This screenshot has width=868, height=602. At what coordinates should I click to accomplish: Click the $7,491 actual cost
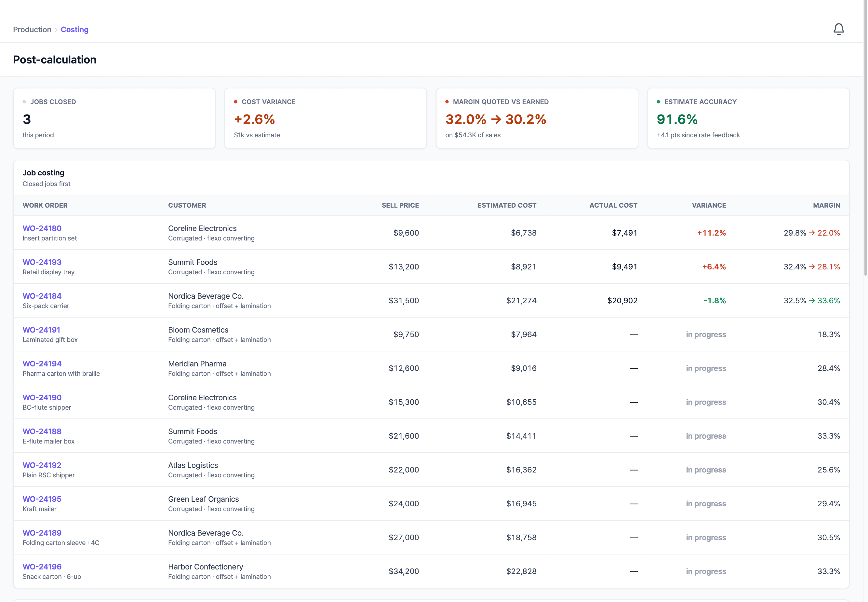[624, 233]
